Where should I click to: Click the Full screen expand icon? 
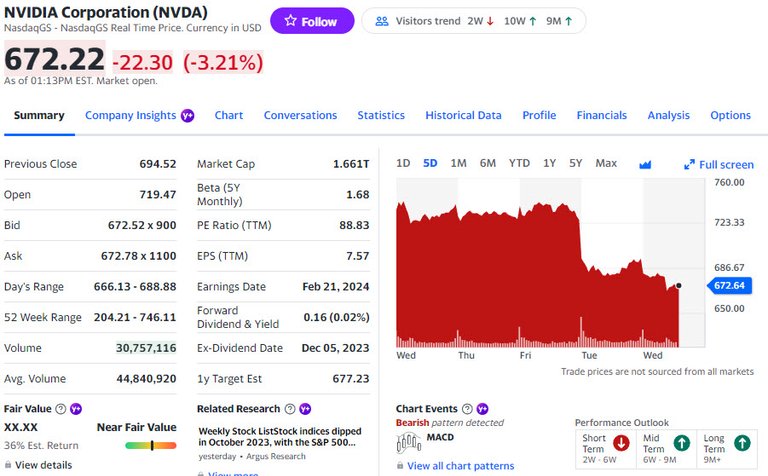(x=689, y=165)
